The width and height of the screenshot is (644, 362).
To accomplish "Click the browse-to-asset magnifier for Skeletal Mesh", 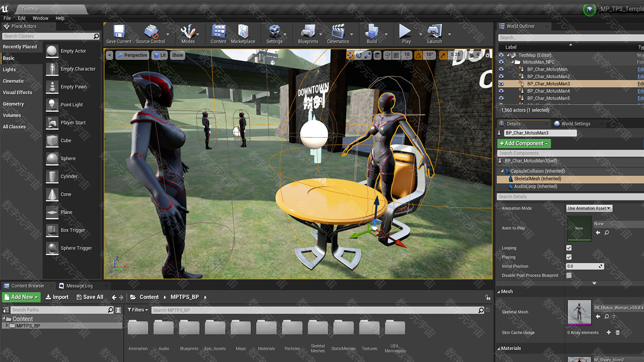I will (606, 317).
